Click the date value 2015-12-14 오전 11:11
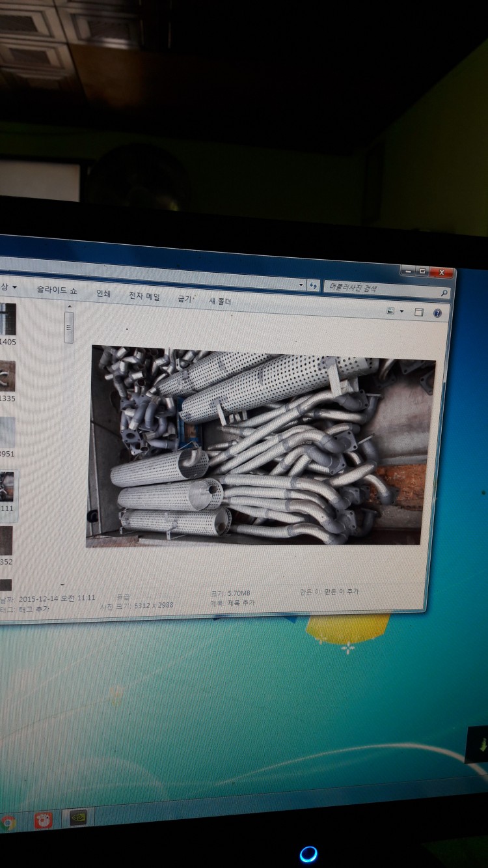Screen dimensions: 488x868 click(57, 598)
